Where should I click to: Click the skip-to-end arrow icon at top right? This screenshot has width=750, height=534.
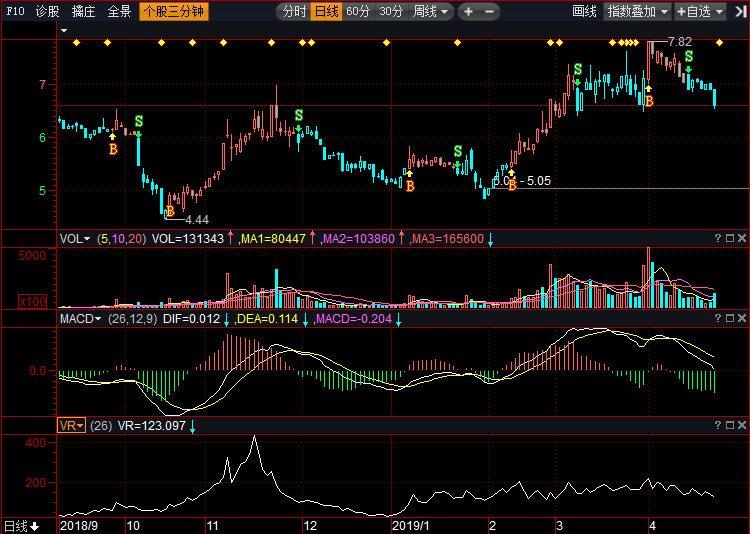click(740, 11)
